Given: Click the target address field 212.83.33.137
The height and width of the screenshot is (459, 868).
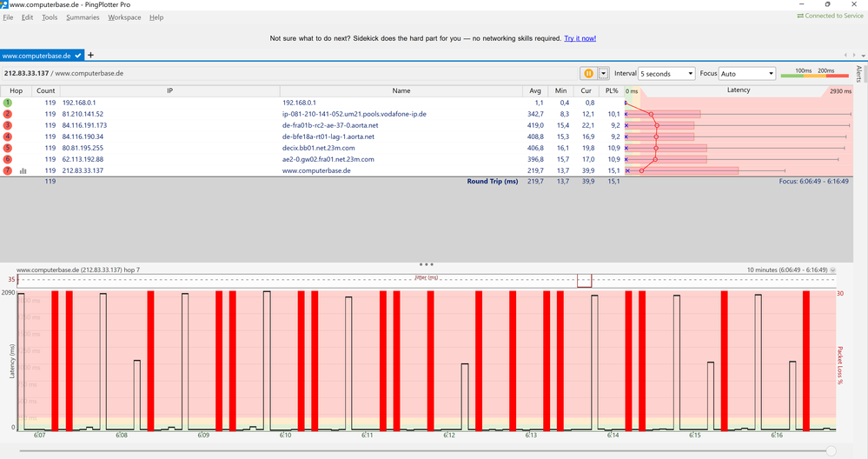Looking at the screenshot, I should point(288,73).
